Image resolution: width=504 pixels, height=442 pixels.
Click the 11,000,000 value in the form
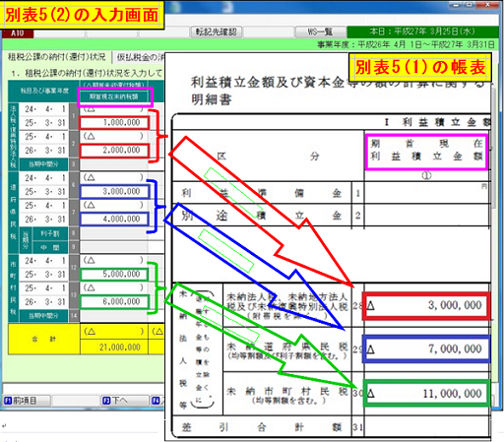(x=452, y=393)
